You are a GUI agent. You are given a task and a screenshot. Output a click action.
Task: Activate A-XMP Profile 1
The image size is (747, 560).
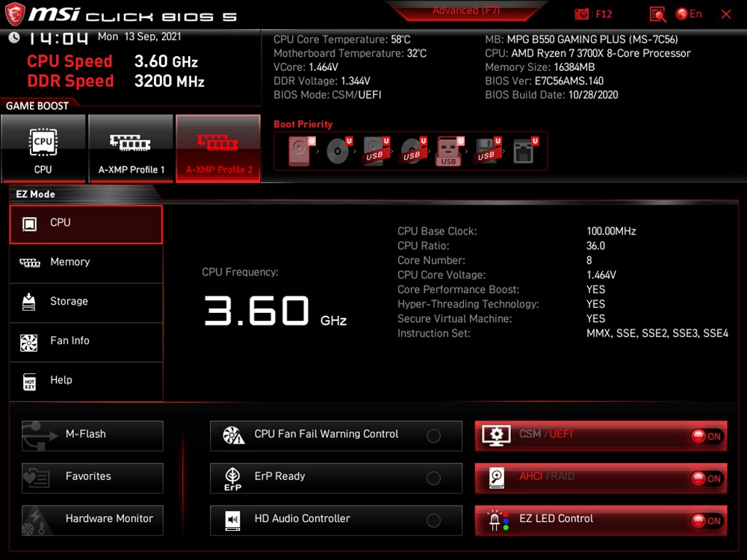coord(131,149)
